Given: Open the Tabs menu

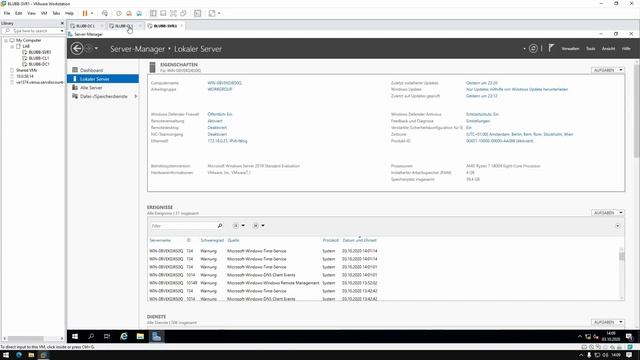Looking at the screenshot, I should point(56,13).
